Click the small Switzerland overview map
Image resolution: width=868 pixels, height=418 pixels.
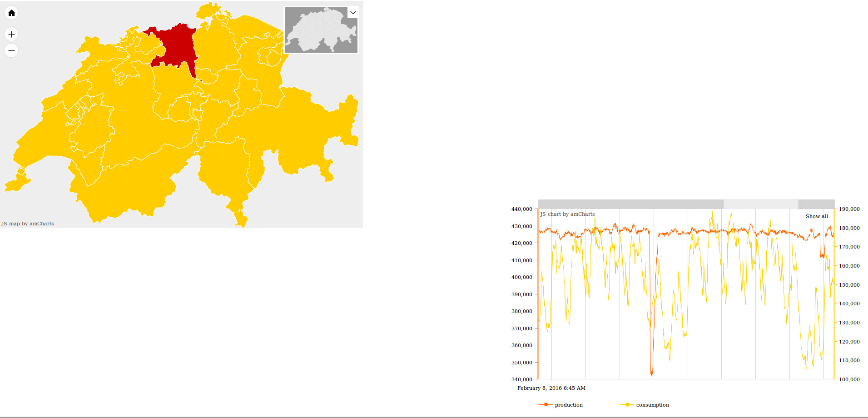tap(321, 30)
